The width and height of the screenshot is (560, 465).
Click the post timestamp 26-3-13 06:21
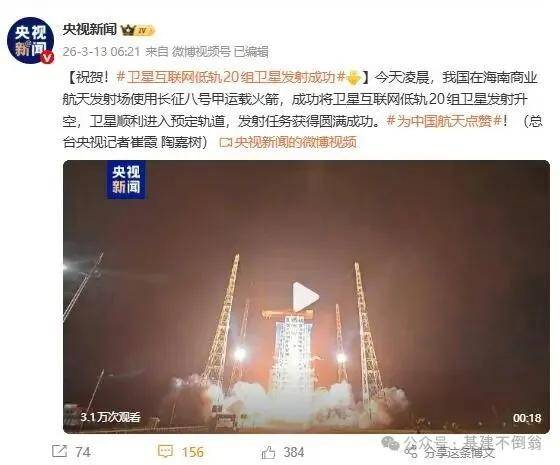[x=101, y=52]
